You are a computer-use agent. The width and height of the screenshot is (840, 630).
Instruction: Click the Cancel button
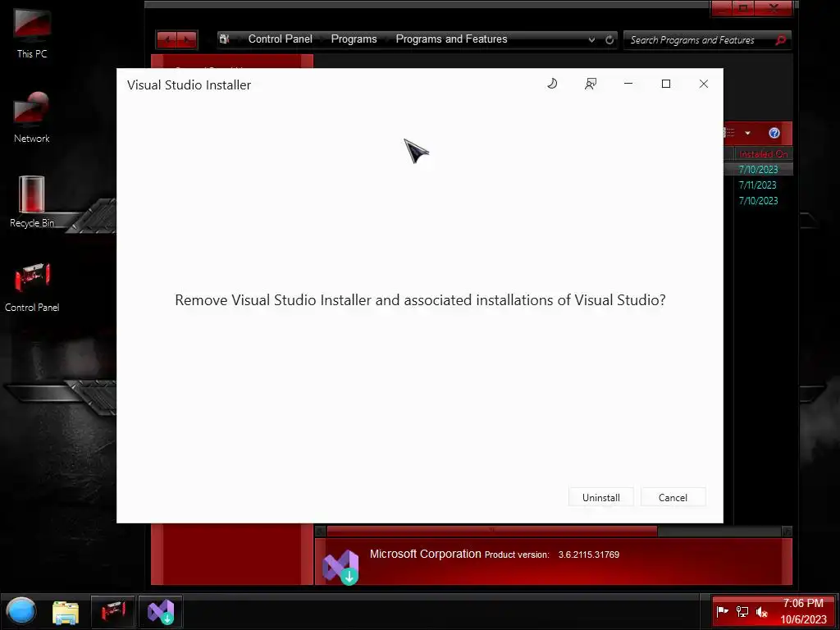coord(673,497)
